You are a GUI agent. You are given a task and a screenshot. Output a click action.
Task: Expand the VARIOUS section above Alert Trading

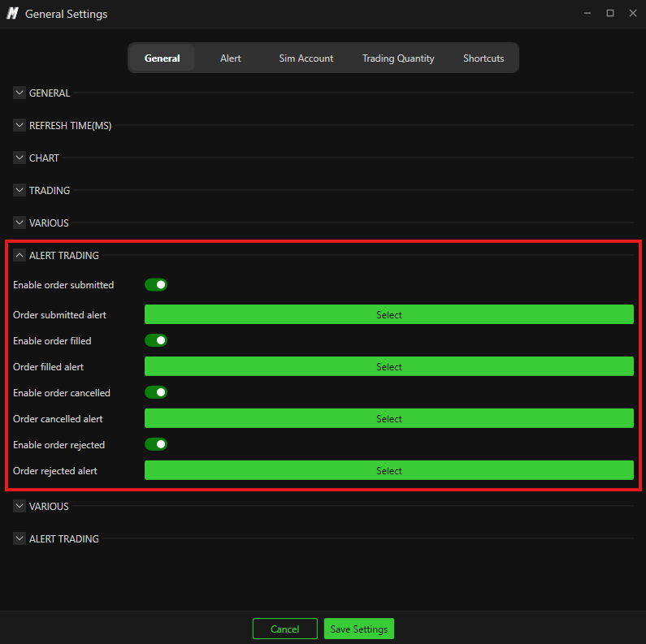point(20,223)
